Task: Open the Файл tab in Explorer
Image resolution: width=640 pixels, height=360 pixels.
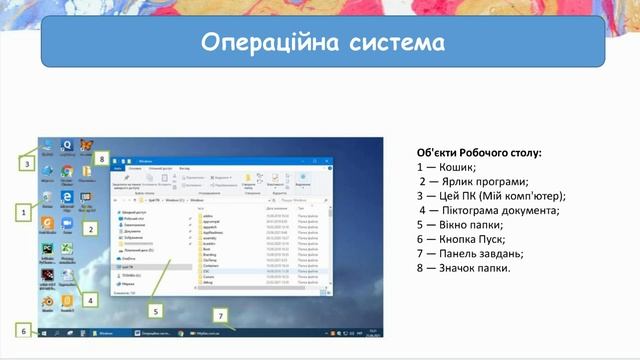Action: pyautogui.click(x=118, y=168)
